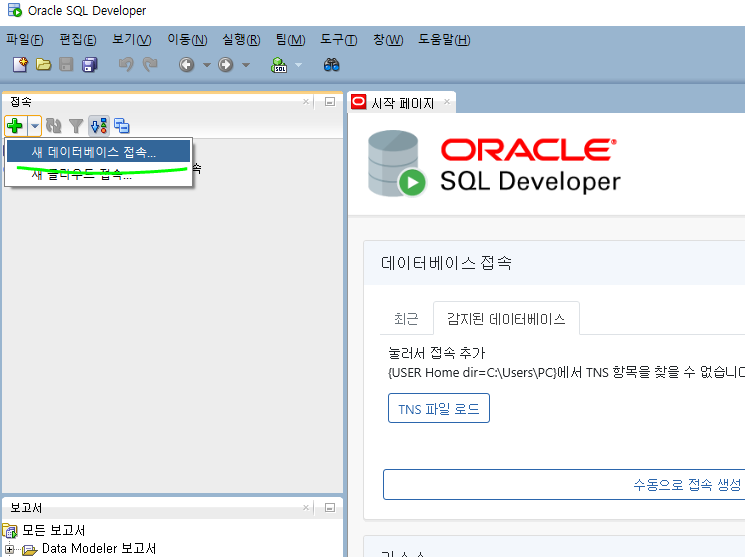Open the forward navigation history dropdown

(x=246, y=65)
